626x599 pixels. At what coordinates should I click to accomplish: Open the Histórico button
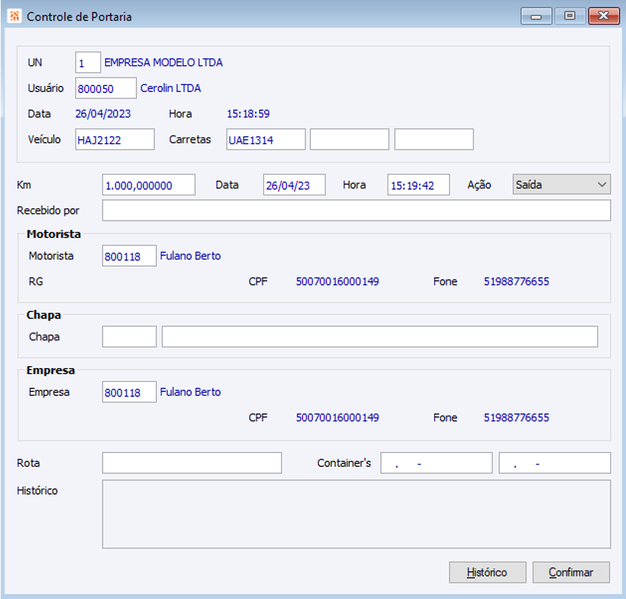[487, 572]
